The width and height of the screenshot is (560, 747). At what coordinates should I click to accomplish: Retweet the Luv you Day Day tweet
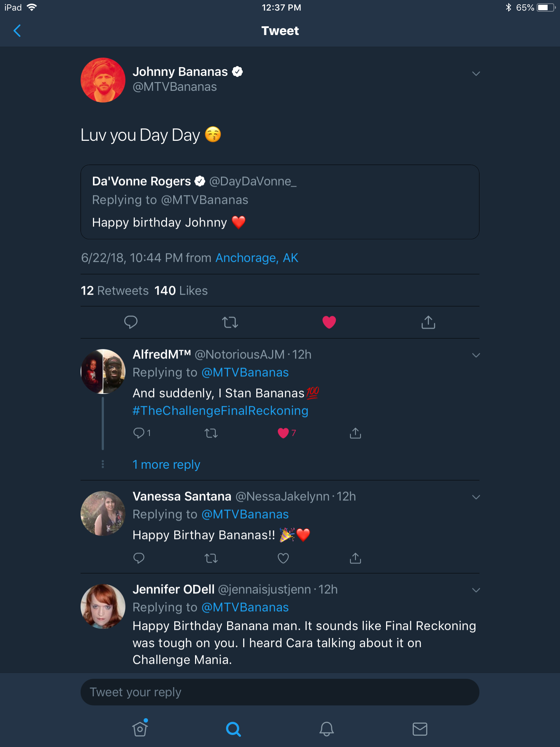tap(230, 322)
